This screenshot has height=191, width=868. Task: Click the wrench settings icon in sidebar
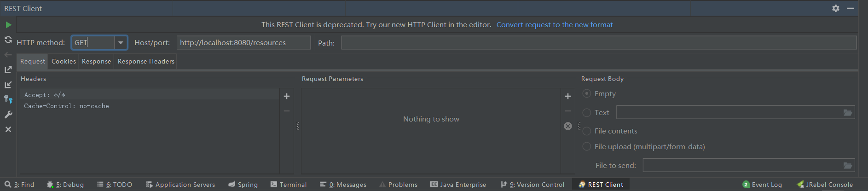point(8,115)
